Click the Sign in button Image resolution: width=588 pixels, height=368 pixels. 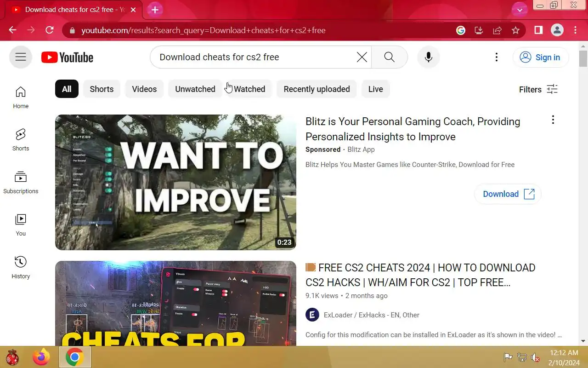[541, 57]
